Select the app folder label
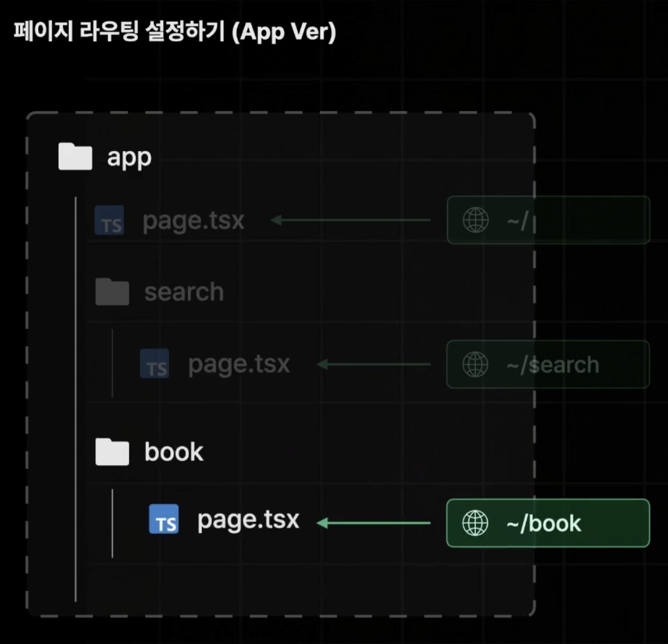This screenshot has width=668, height=644. [129, 158]
